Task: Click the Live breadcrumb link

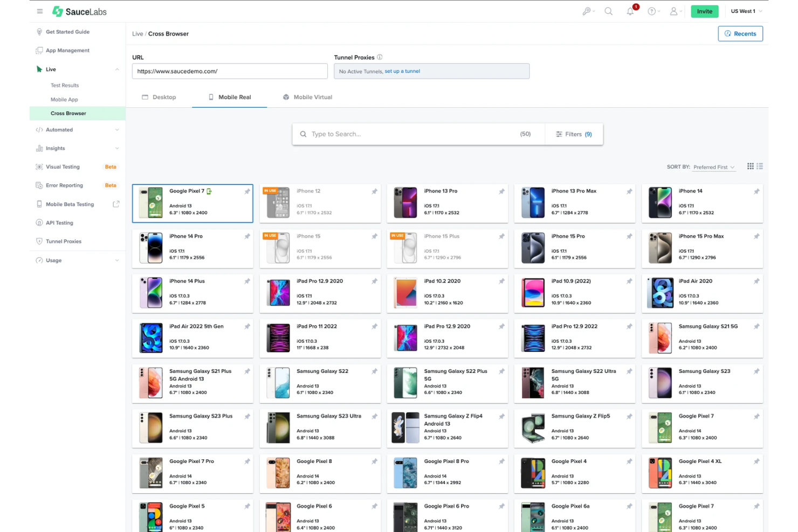Action: pyautogui.click(x=137, y=34)
